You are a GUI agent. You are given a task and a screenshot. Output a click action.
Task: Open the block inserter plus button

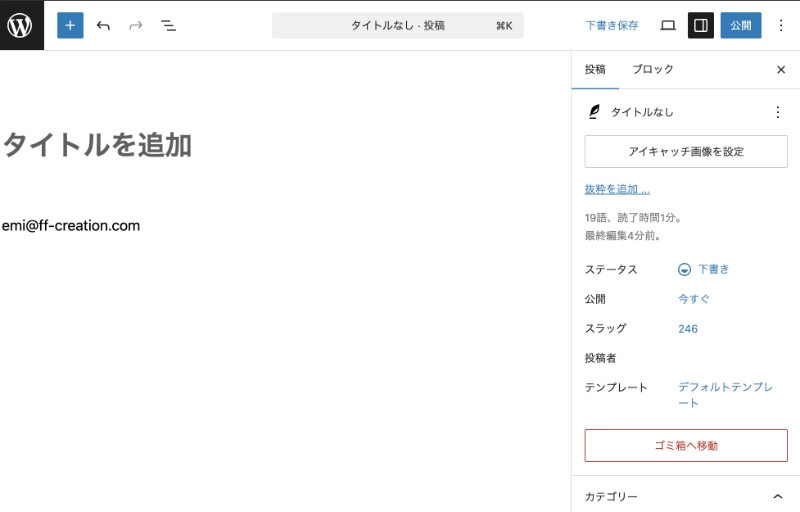(70, 25)
